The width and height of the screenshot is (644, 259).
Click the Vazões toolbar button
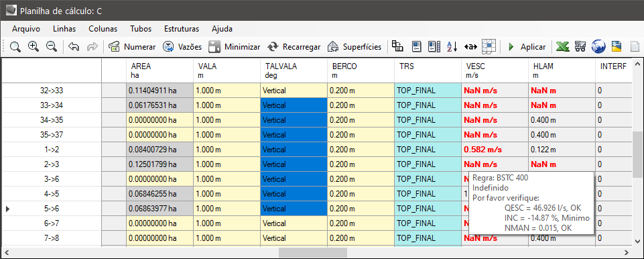(182, 47)
